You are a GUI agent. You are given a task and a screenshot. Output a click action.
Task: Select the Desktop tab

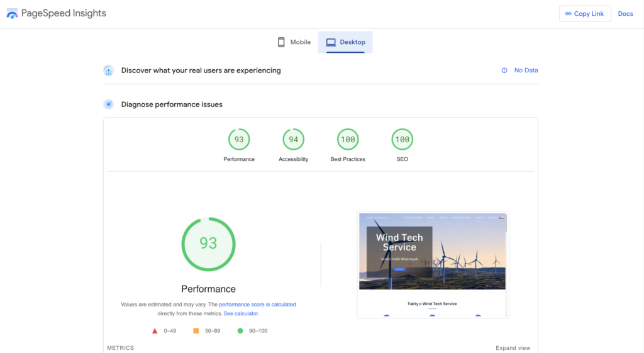(345, 42)
